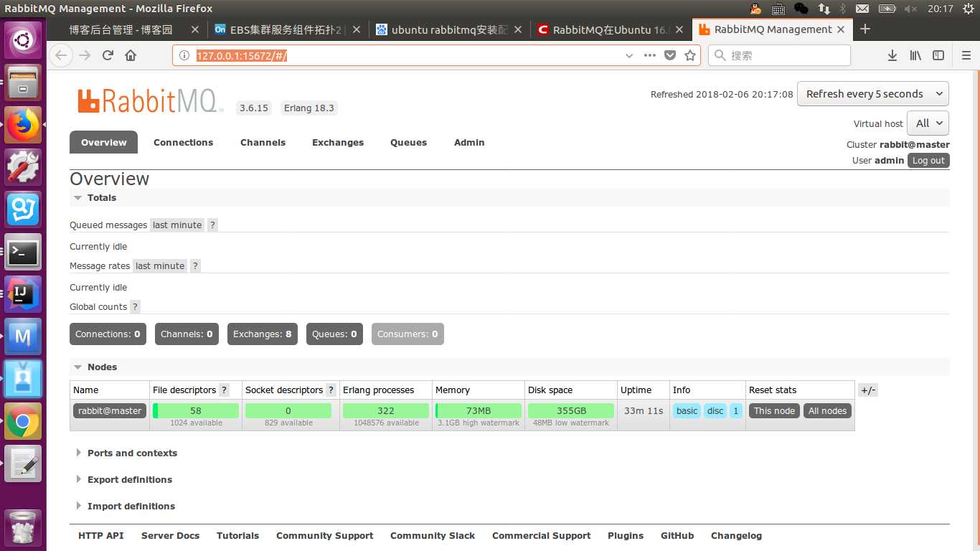Save page to Pocket
Image resolution: width=980 pixels, height=551 pixels.
tap(670, 55)
